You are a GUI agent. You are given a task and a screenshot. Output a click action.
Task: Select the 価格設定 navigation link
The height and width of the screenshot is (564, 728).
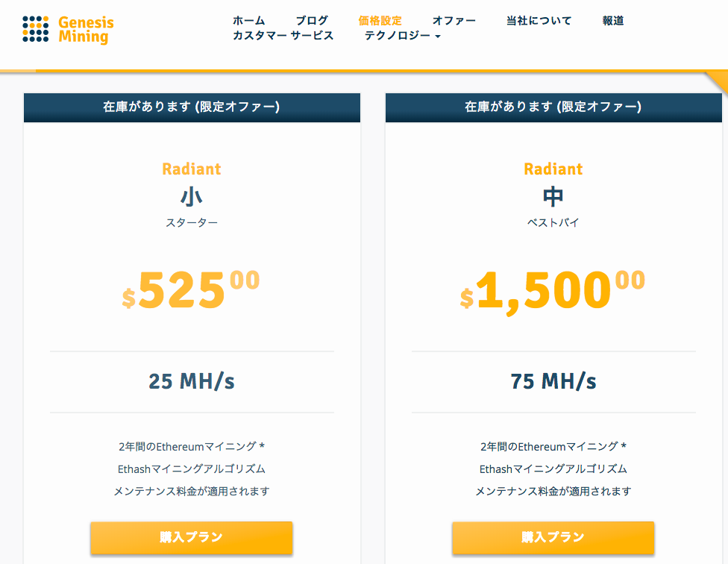380,20
